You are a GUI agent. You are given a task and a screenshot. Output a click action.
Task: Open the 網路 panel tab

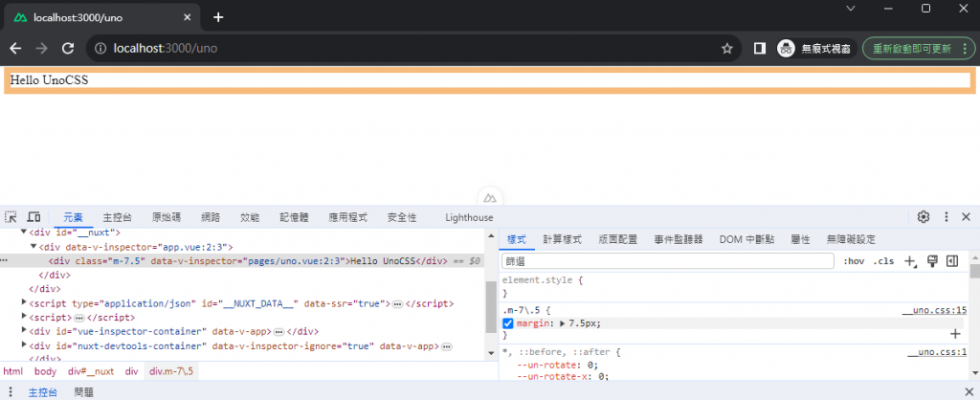click(211, 217)
